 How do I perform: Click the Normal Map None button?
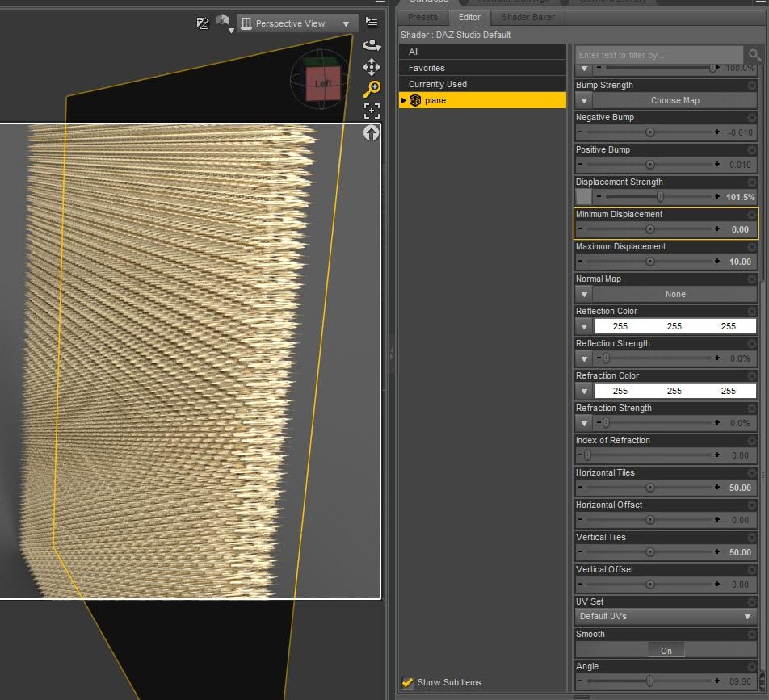point(674,294)
